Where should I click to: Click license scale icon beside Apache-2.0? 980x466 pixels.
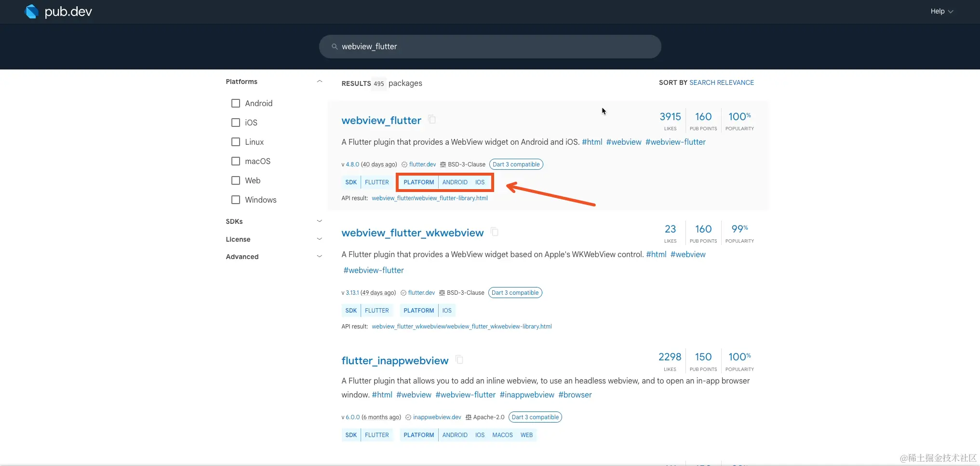click(469, 417)
